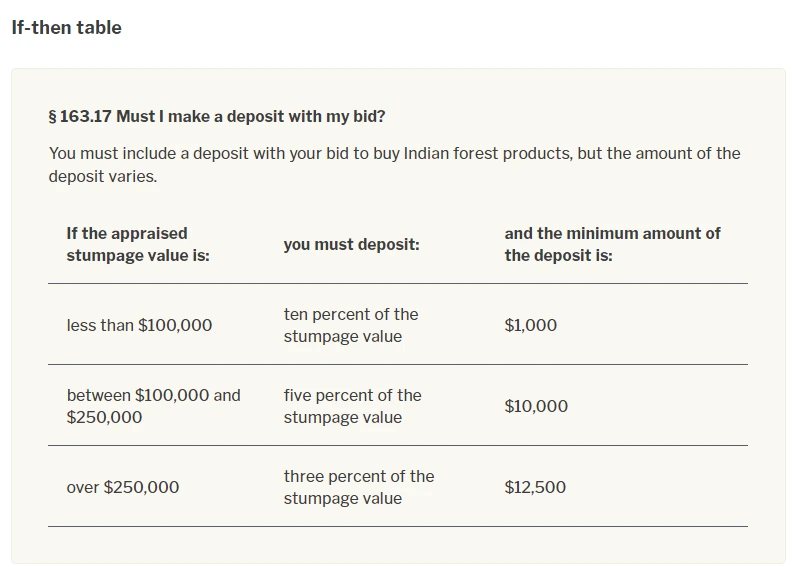Click "$250,000" in the between-range cell

click(104, 417)
